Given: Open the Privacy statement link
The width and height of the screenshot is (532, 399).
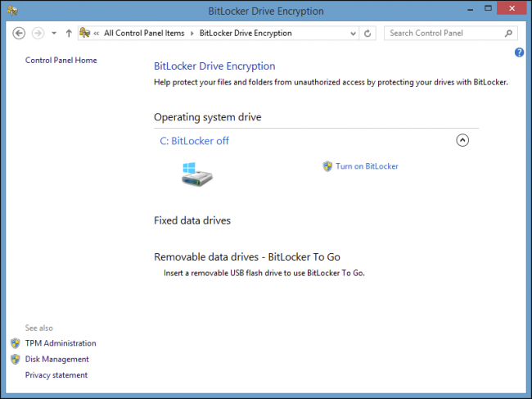Looking at the screenshot, I should point(56,375).
